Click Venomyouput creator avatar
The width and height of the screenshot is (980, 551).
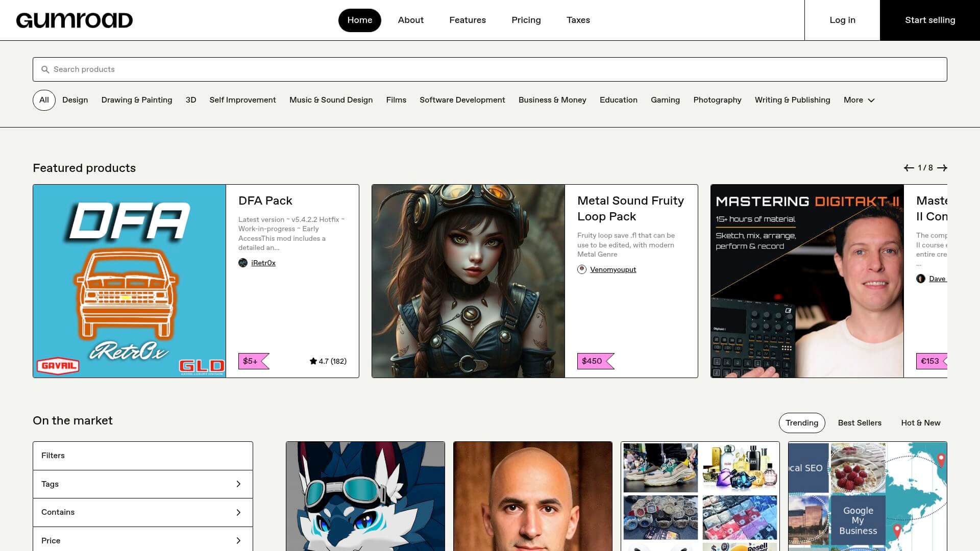582,269
